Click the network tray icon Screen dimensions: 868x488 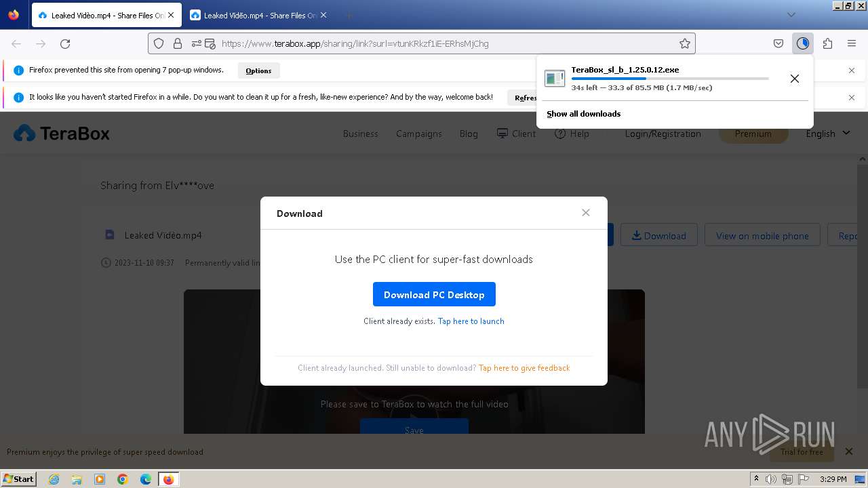point(787,479)
